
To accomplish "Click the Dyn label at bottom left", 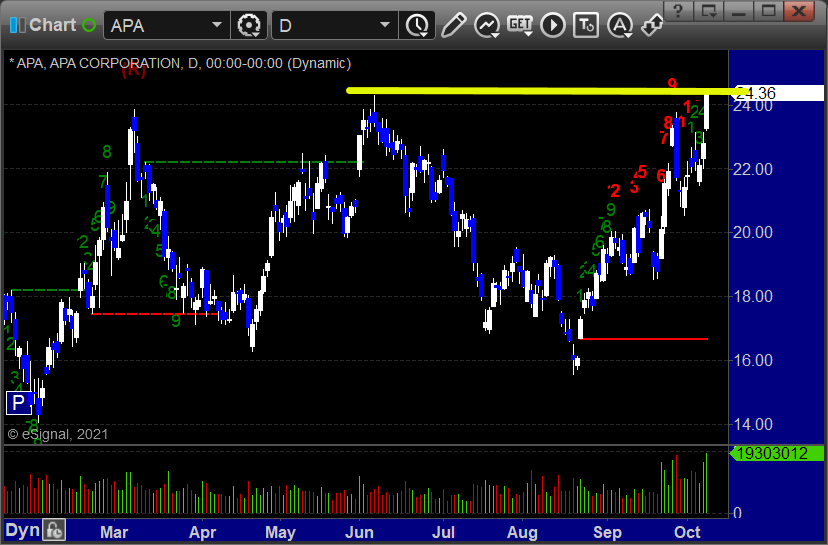I will pos(22,530).
